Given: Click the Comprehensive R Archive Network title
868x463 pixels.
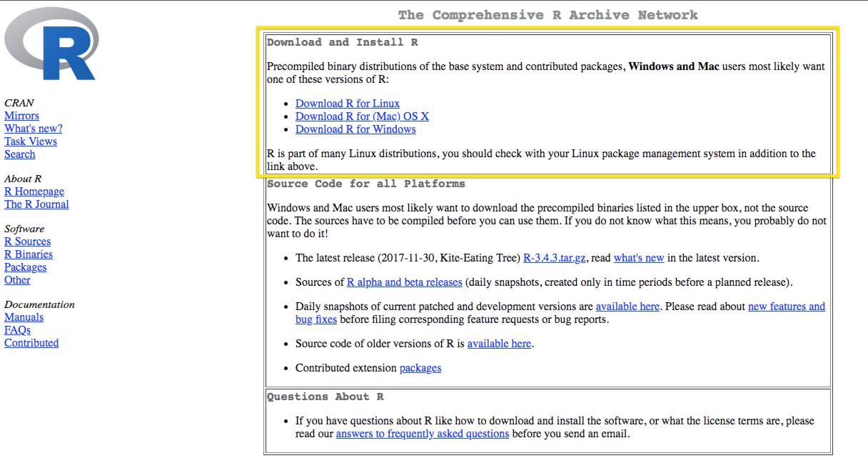Looking at the screenshot, I should click(x=548, y=15).
